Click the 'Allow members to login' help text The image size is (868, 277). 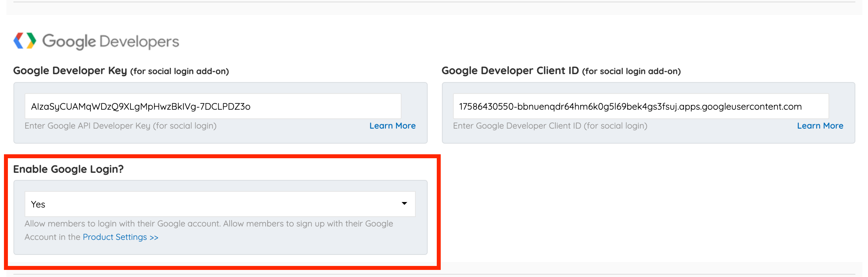tap(209, 230)
